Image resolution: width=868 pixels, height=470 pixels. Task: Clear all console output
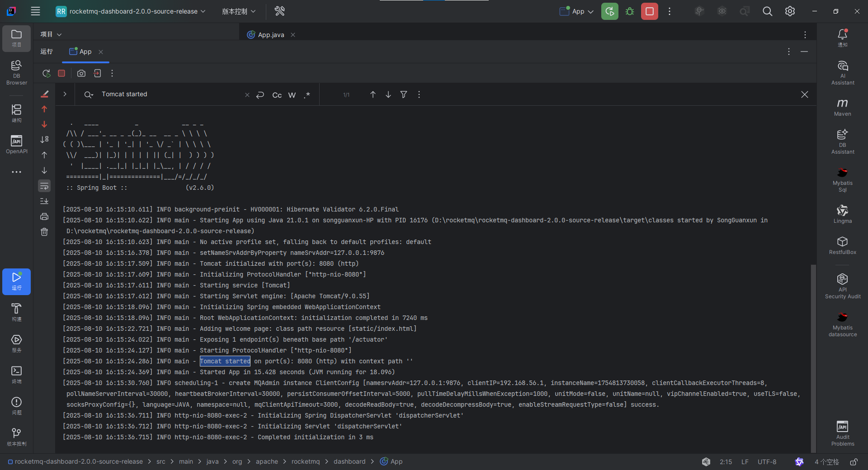[44, 232]
